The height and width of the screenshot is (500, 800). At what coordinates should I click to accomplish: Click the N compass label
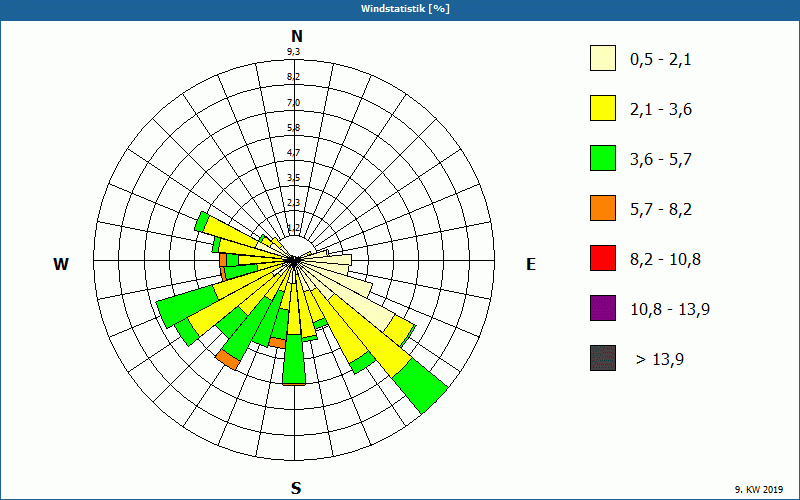click(x=296, y=36)
